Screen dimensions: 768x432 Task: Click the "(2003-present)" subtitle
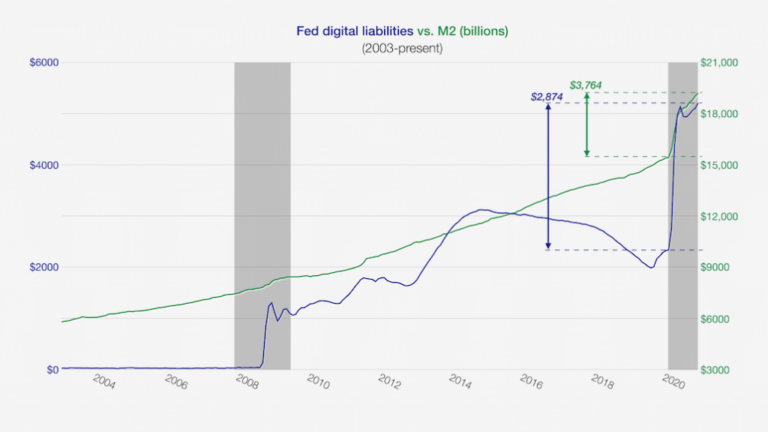404,48
